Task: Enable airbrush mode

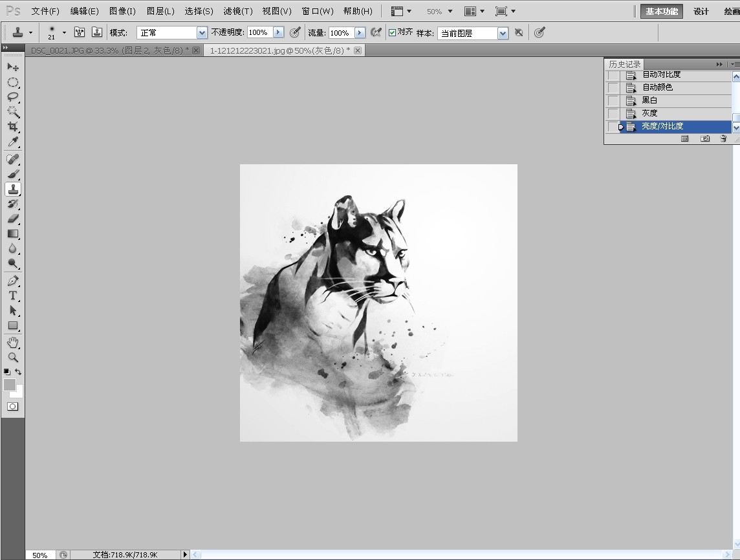Action: 376,32
